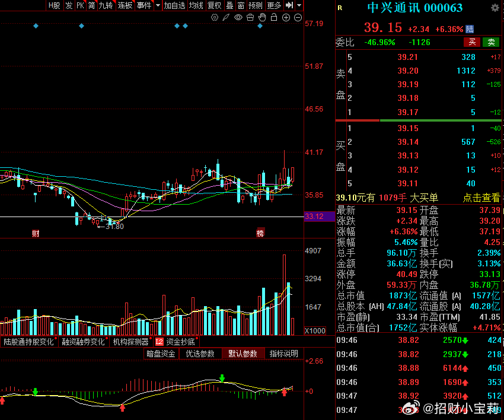Viewport: 504px width, 420px height.
Task: Select the drawing pen tool
Action: click(x=227, y=17)
